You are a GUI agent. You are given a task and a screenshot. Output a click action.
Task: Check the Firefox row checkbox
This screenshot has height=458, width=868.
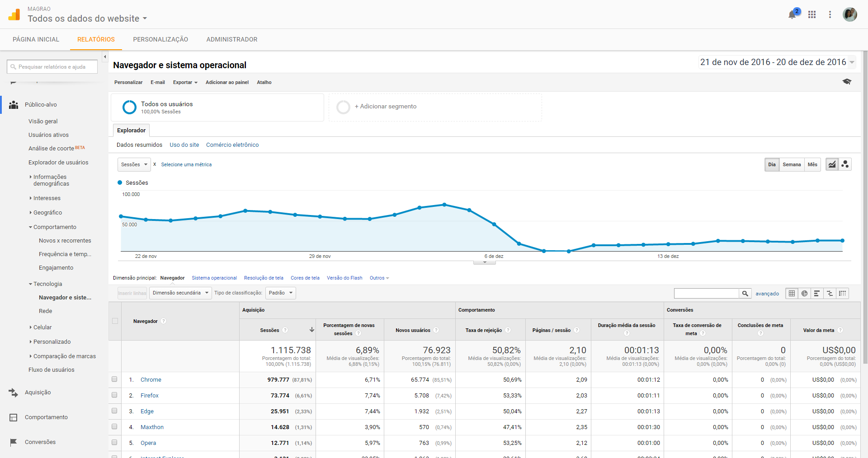(114, 395)
